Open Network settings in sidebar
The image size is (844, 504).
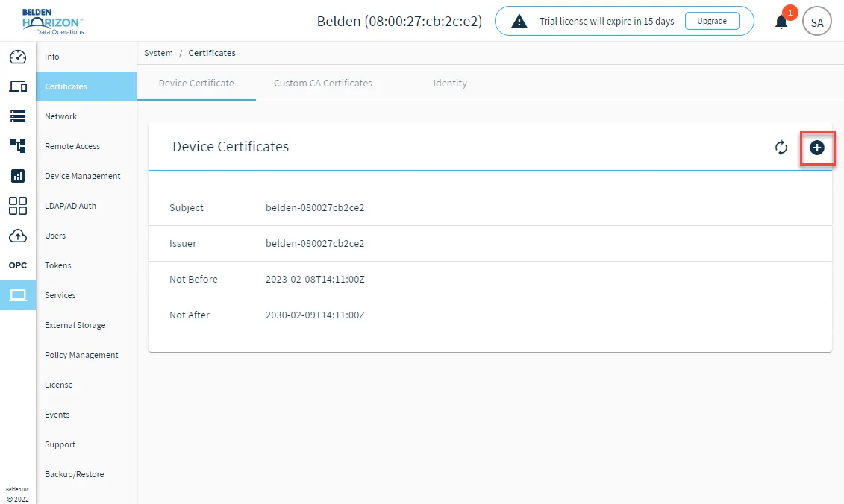coord(86,116)
